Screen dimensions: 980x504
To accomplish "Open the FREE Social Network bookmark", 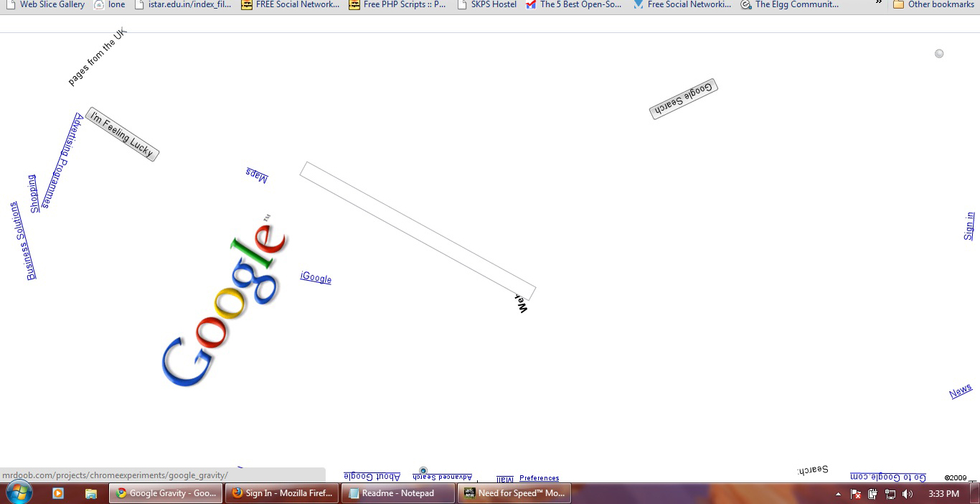I will pos(291,4).
